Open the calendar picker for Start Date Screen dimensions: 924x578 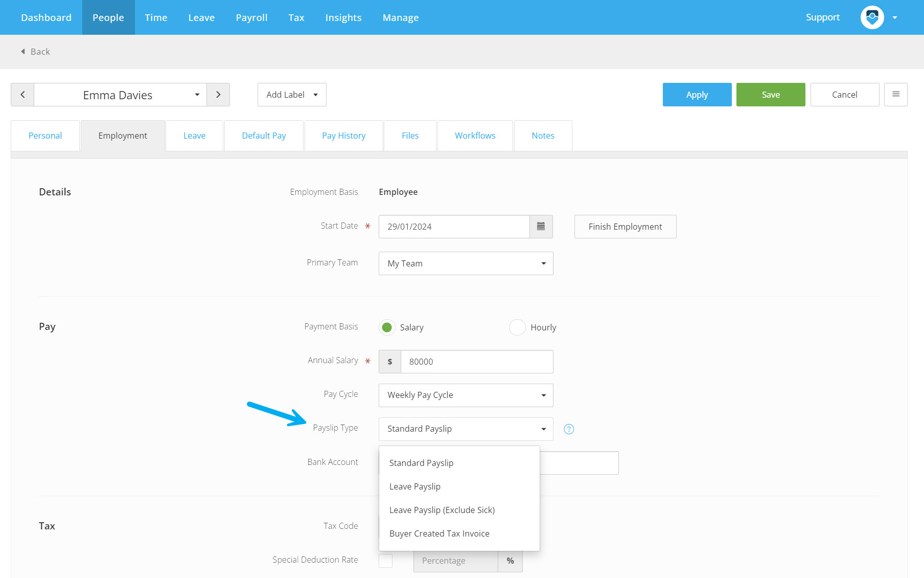[541, 227]
